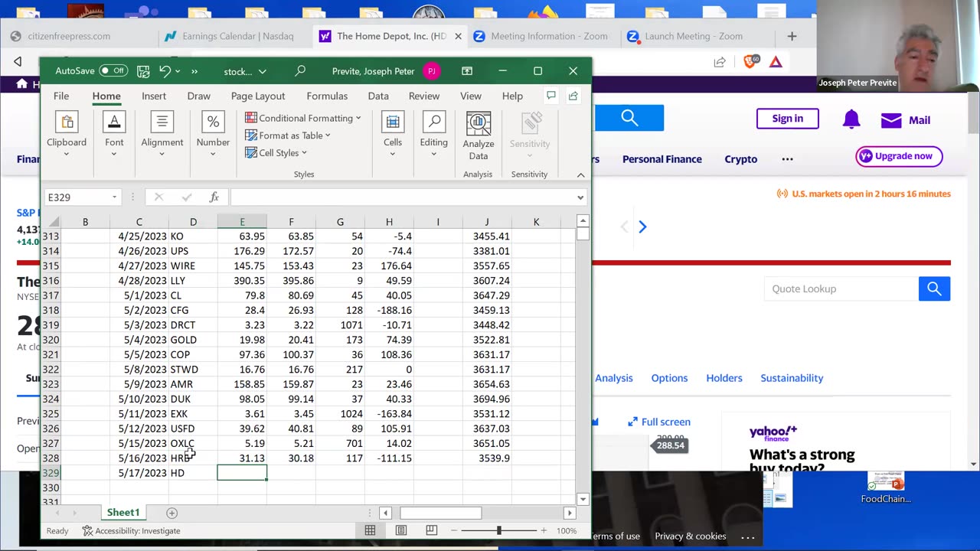Click the Share icon in Excel ribbon

click(x=573, y=96)
